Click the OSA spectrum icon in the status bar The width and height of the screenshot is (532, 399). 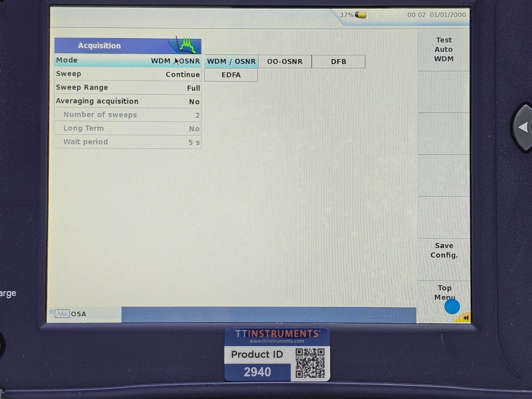(63, 313)
